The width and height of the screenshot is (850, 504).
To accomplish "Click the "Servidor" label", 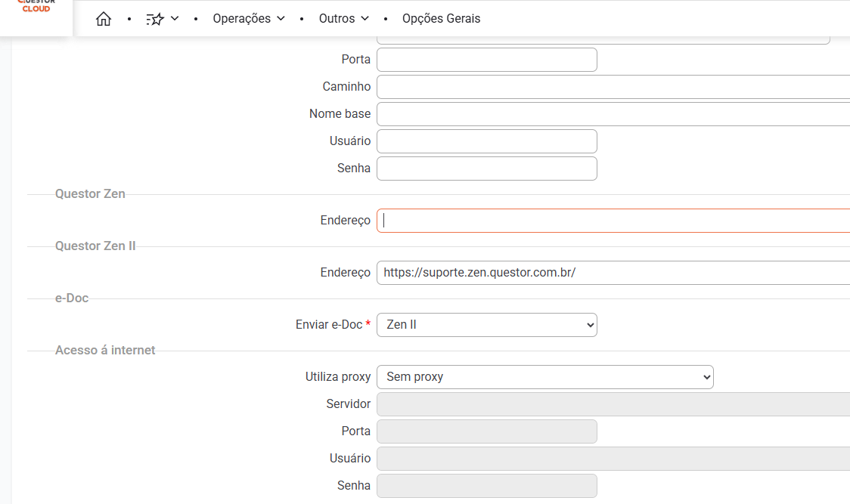I will point(348,404).
